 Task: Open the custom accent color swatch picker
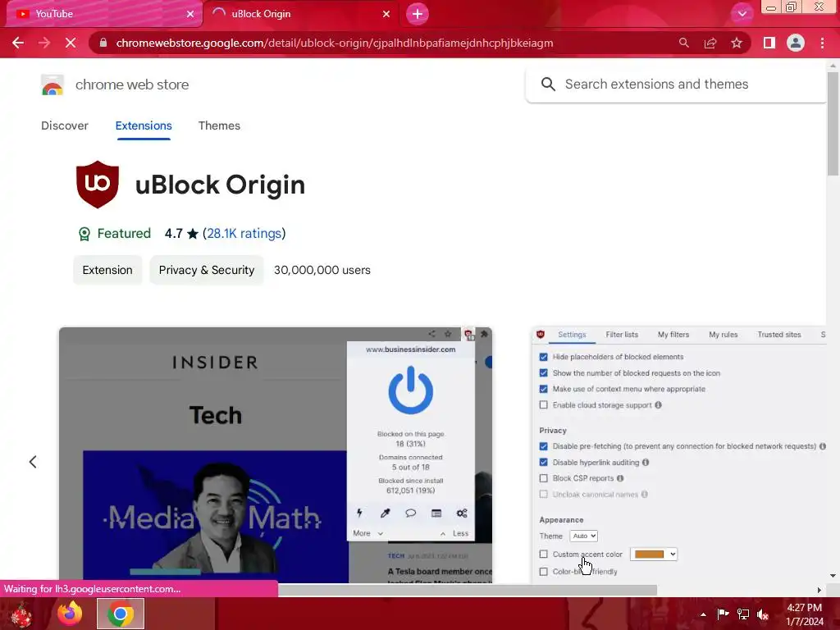click(654, 554)
